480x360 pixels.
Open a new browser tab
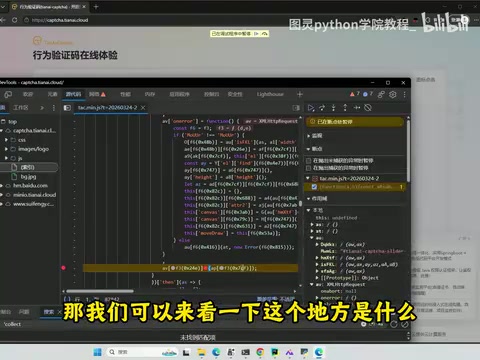[x=96, y=7]
